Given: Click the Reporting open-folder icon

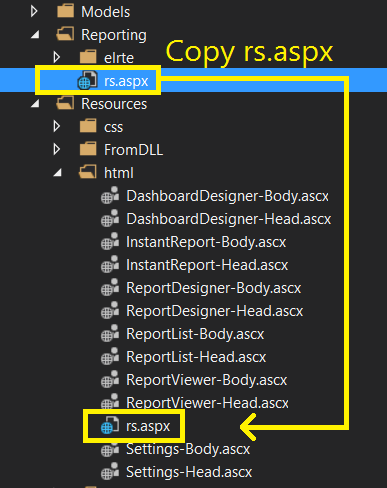Looking at the screenshot, I should [65, 34].
